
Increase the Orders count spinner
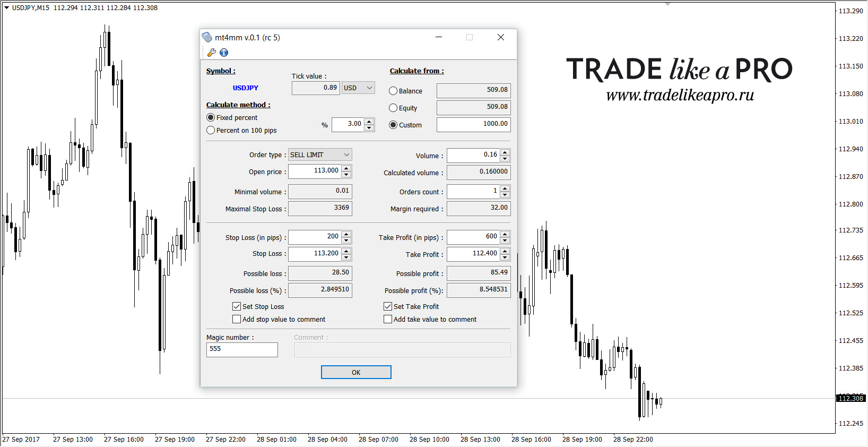(x=505, y=188)
